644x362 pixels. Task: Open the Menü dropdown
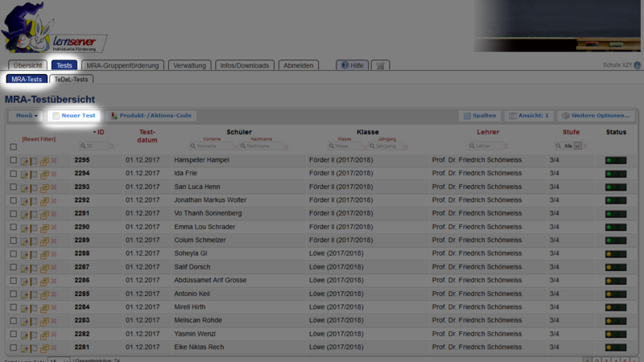coord(27,116)
